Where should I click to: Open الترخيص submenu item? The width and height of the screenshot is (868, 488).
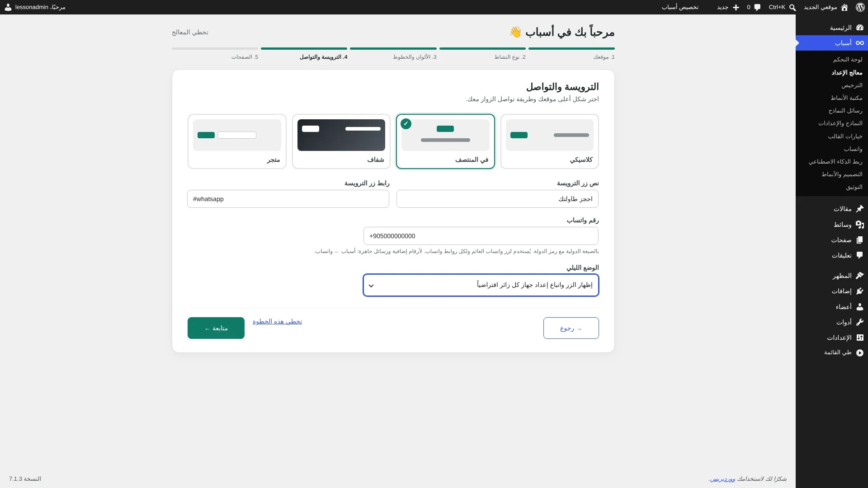[x=852, y=85]
